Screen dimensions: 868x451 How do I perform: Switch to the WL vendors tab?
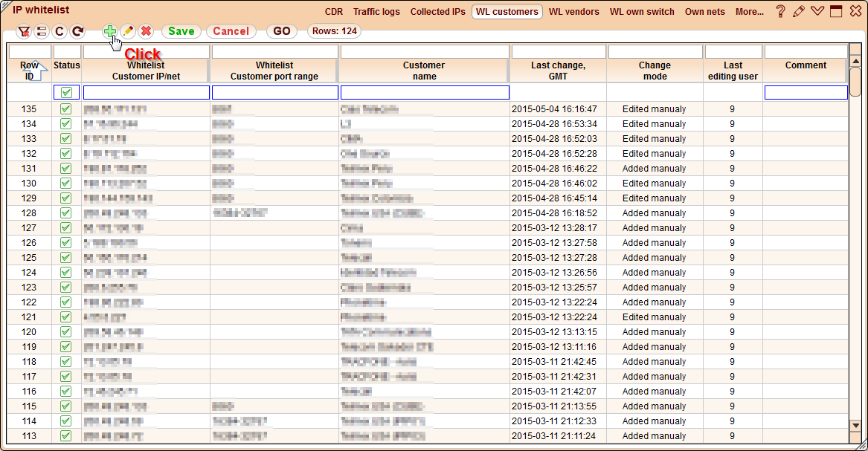[573, 12]
